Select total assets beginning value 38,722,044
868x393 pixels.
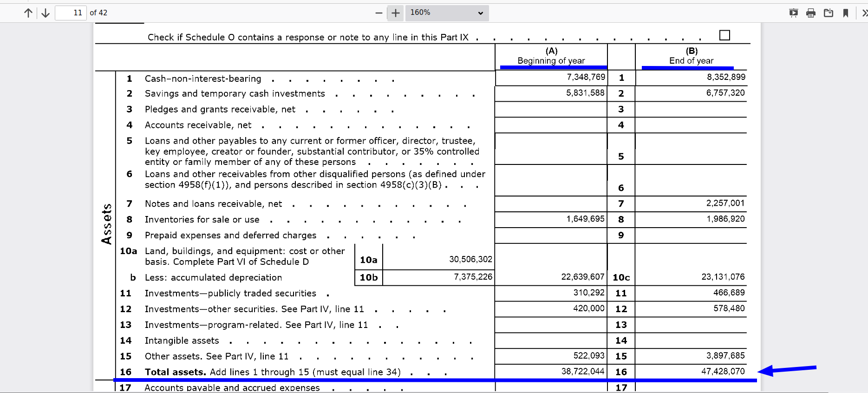tap(583, 372)
